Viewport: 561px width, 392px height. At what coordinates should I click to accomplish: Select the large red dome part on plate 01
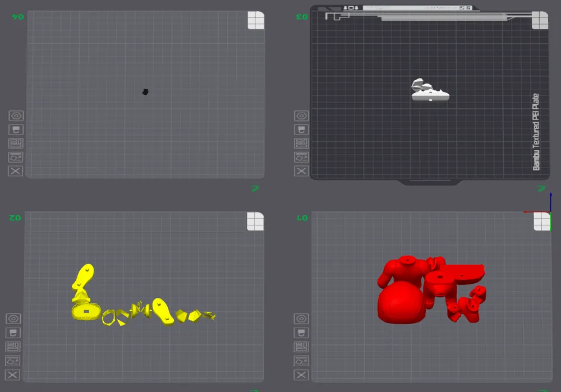tap(401, 303)
